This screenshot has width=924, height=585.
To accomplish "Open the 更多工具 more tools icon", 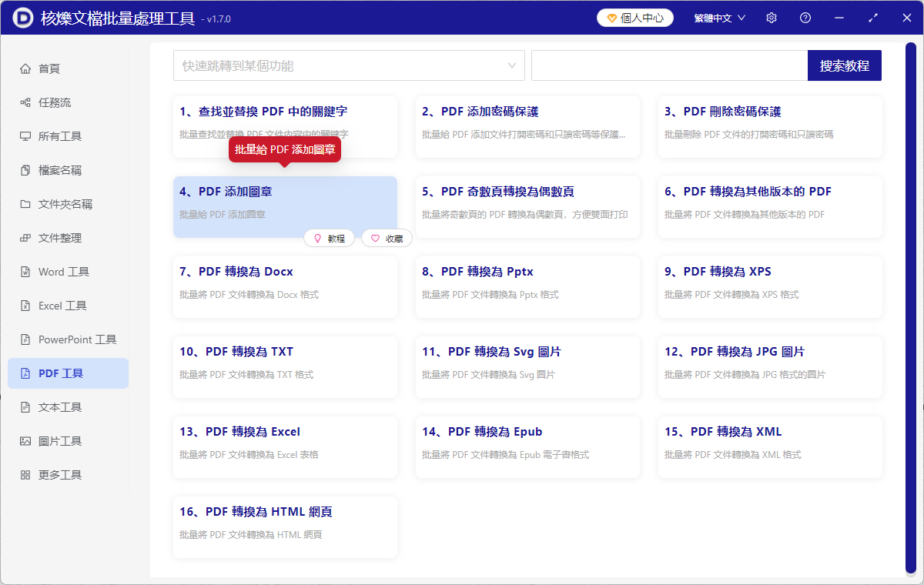I will pos(26,474).
